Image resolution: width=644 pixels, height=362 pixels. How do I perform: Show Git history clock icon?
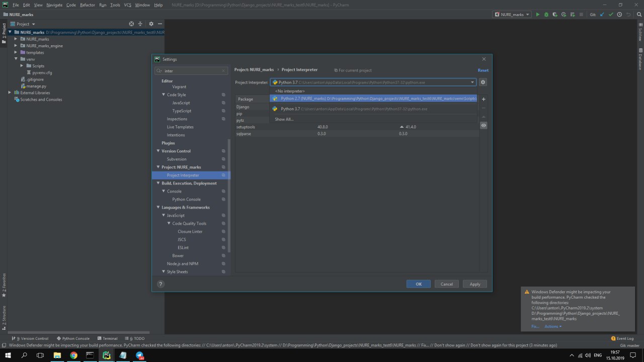[619, 15]
